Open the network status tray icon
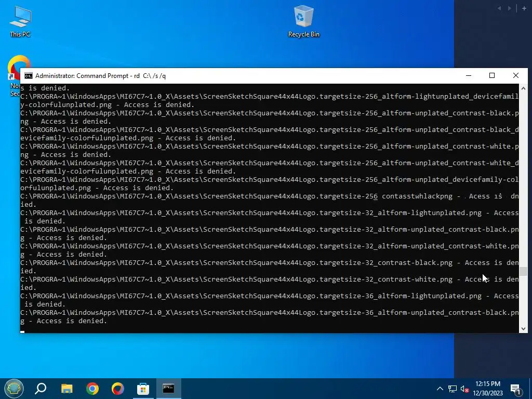The height and width of the screenshot is (399, 532). [x=453, y=389]
